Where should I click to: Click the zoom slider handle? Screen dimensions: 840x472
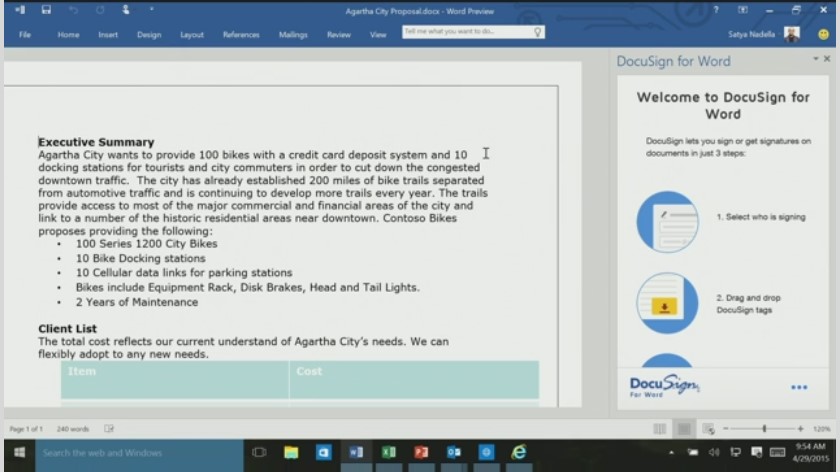click(764, 429)
